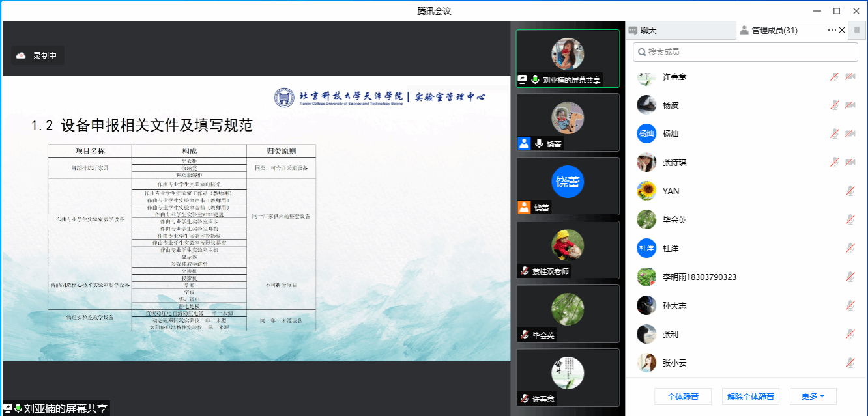The image size is (868, 416).
Task: Click the muted microphone icon next to YAN
Action: [850, 191]
